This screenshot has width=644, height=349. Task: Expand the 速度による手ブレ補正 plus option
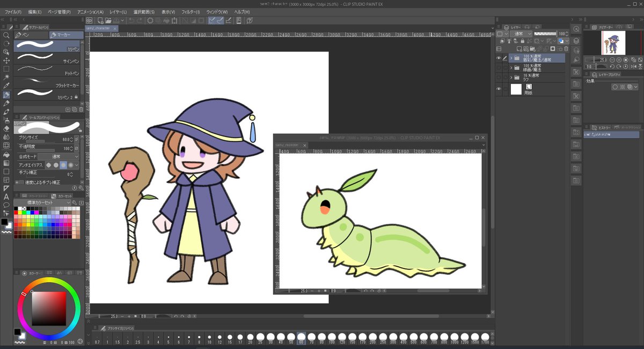(16, 182)
